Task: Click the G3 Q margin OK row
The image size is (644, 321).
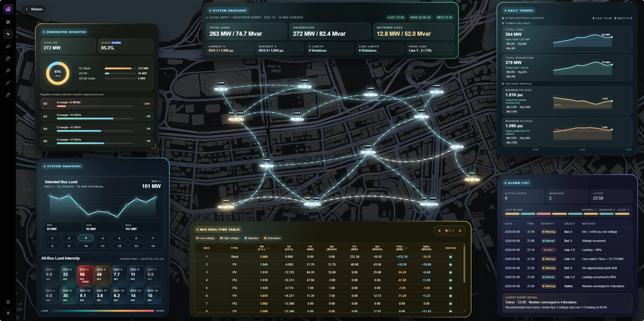Action: click(97, 116)
